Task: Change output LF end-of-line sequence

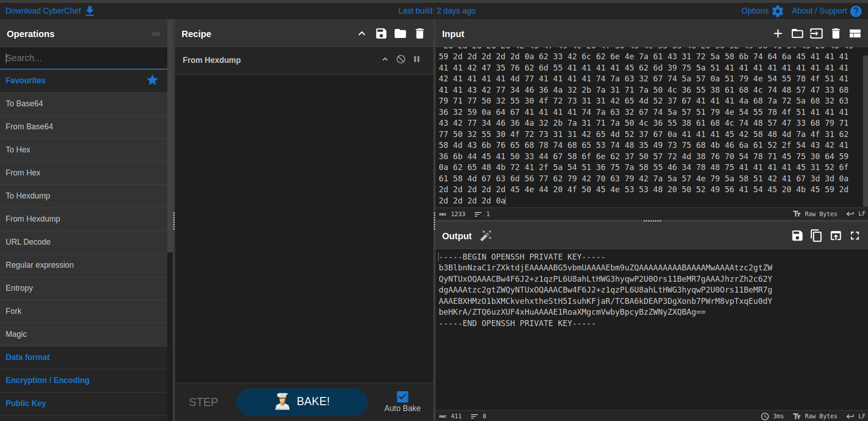Action: coord(856,416)
